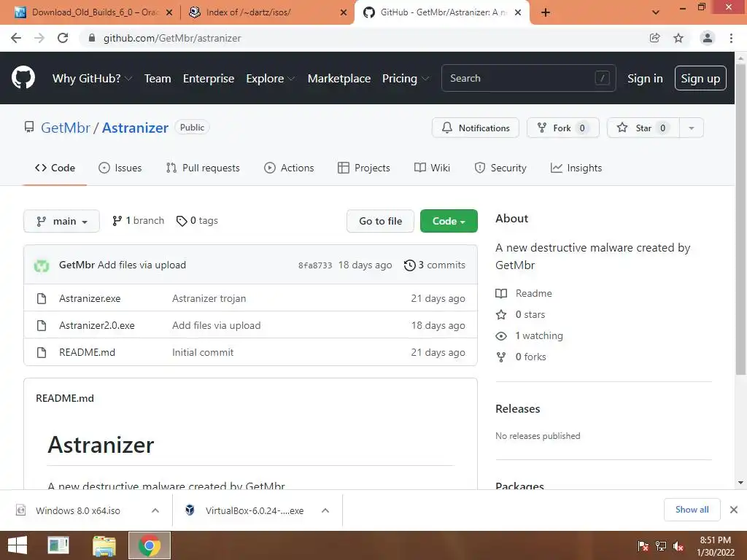Click the muted volume tray icon
Viewport: 747px width, 560px height.
click(x=678, y=546)
